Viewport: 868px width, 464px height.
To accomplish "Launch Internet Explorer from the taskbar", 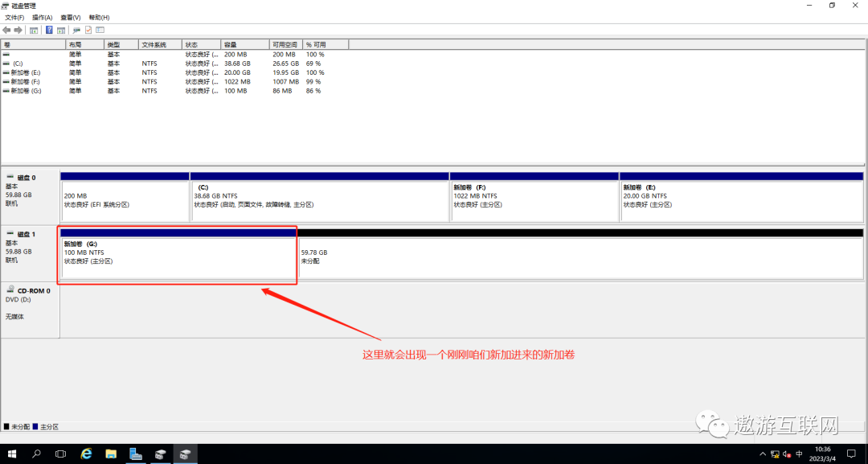I will point(86,454).
